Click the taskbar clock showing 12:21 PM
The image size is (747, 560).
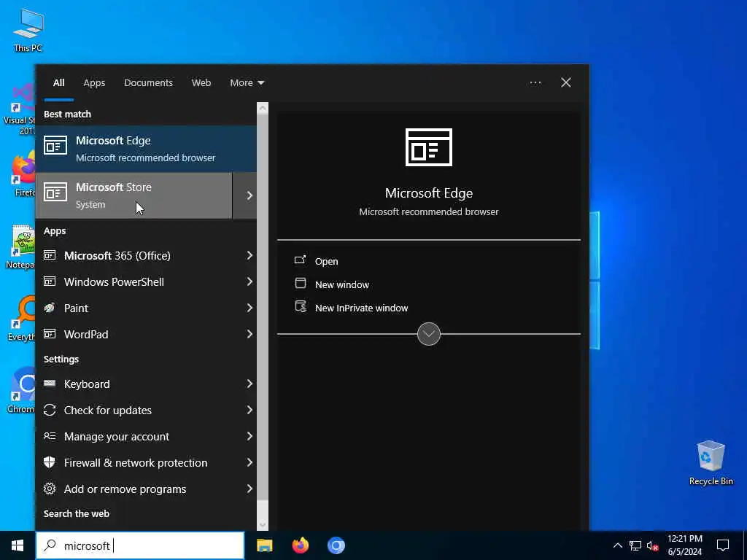[684, 545]
